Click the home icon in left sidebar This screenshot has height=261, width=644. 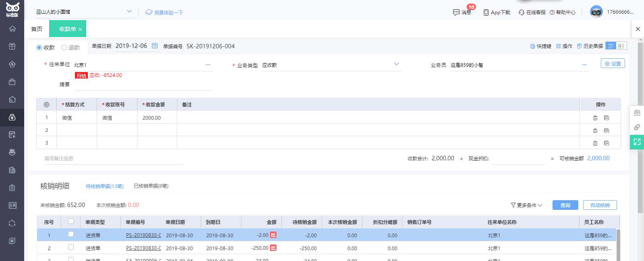coord(12,29)
